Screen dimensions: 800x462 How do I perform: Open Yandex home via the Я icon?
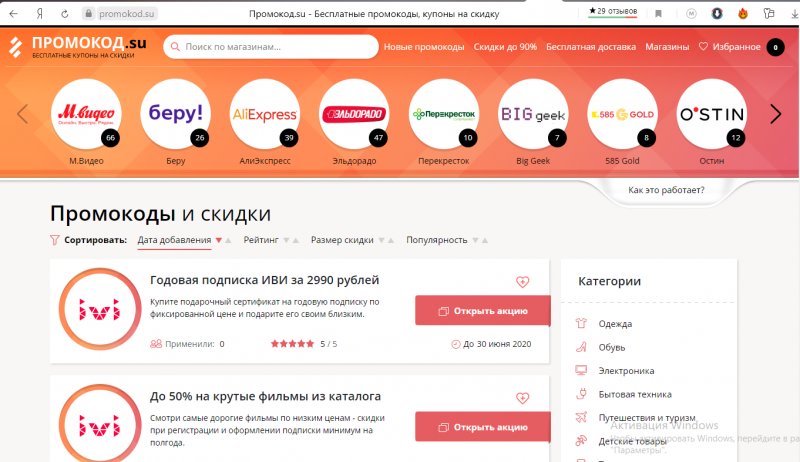[40, 14]
